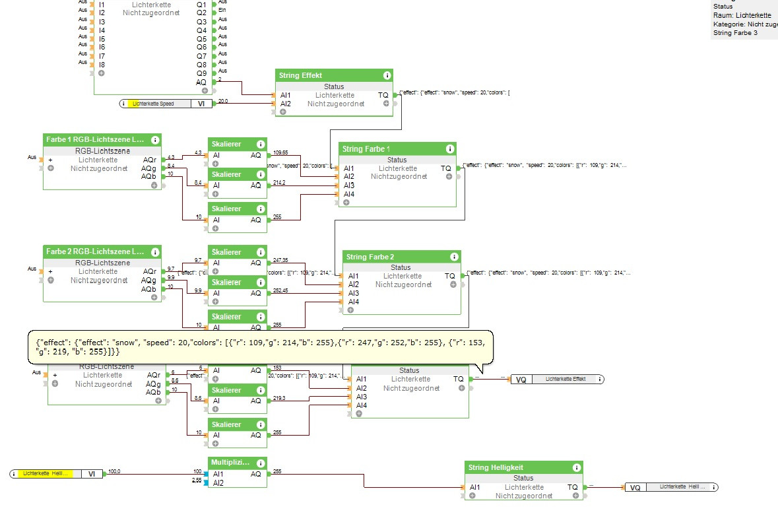778x532 pixels.
Task: Open info icon of String Farbe 1 block
Action: tap(449, 149)
